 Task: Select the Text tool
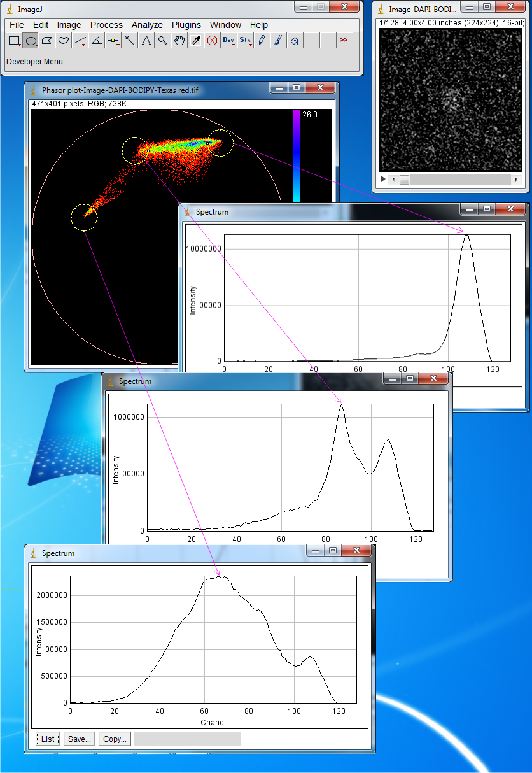tap(146, 41)
